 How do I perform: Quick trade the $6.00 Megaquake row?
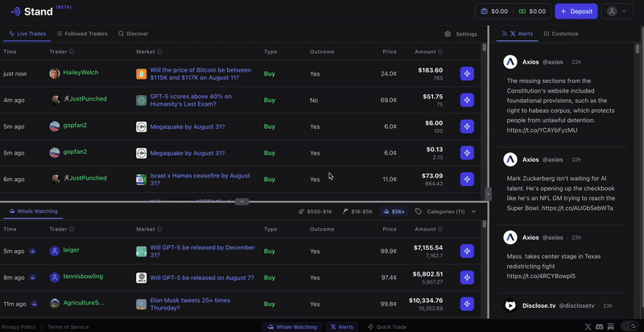tap(467, 127)
